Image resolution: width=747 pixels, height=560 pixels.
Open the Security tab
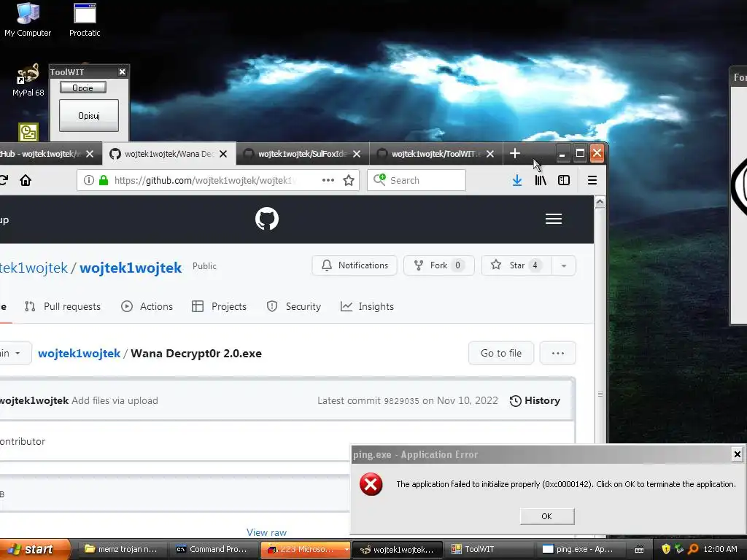tap(293, 307)
